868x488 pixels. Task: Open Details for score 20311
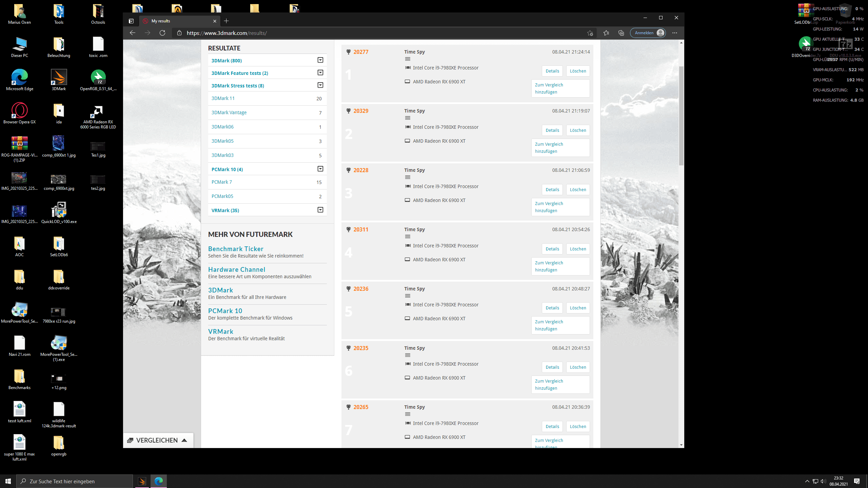552,249
